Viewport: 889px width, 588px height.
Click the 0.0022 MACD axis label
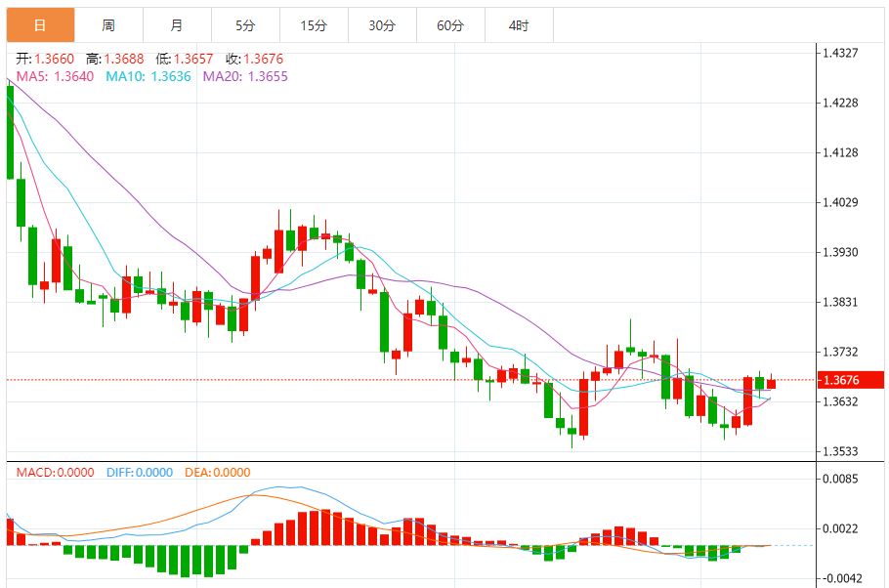[840, 528]
